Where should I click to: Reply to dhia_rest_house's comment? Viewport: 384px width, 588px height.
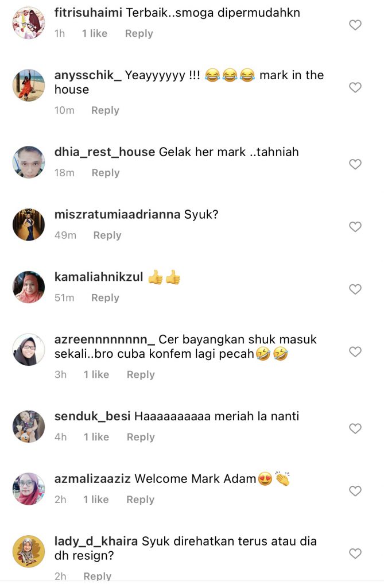tap(106, 173)
